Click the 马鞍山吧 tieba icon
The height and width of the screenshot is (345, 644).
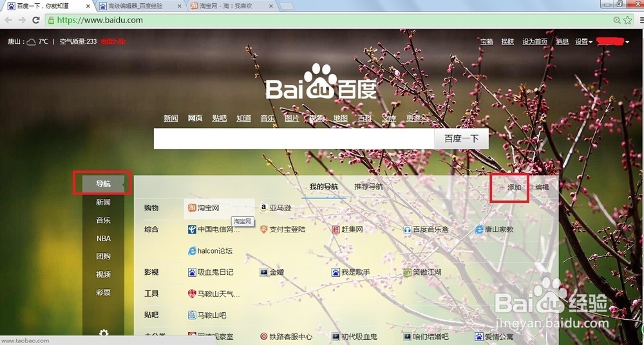click(192, 315)
